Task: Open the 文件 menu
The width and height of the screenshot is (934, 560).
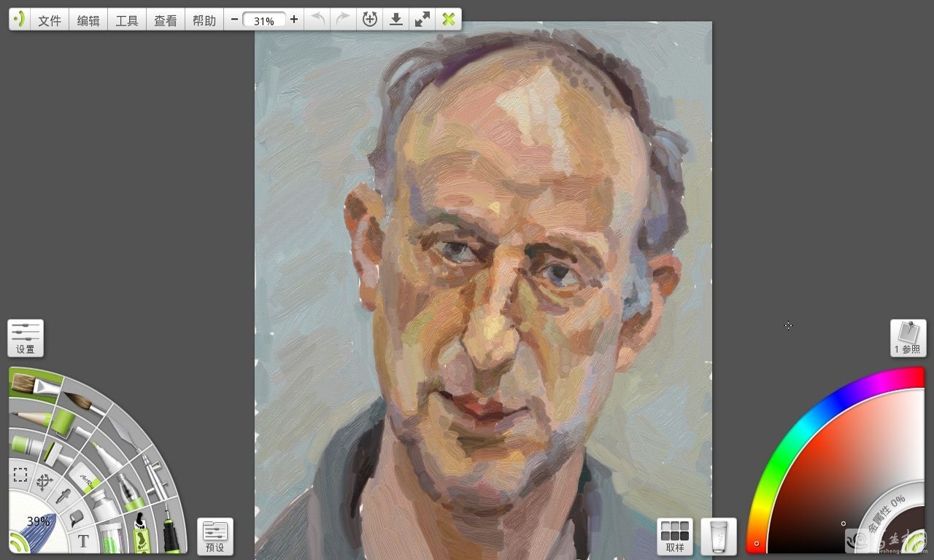Action: [x=49, y=20]
